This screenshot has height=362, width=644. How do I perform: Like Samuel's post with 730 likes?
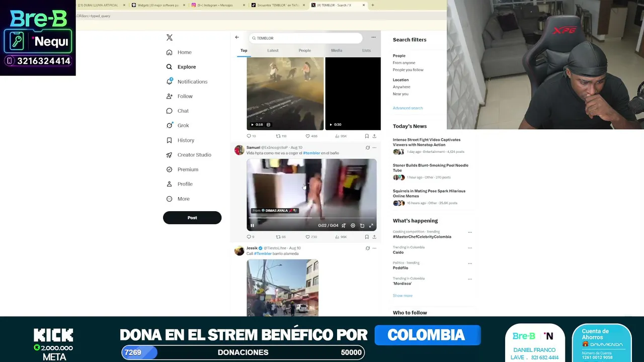pos(311,237)
